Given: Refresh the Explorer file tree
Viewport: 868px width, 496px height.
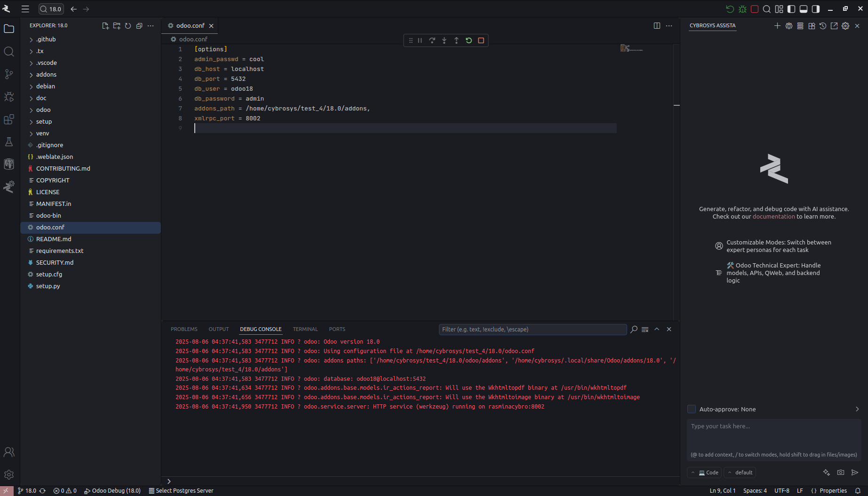Looking at the screenshot, I should pos(128,26).
